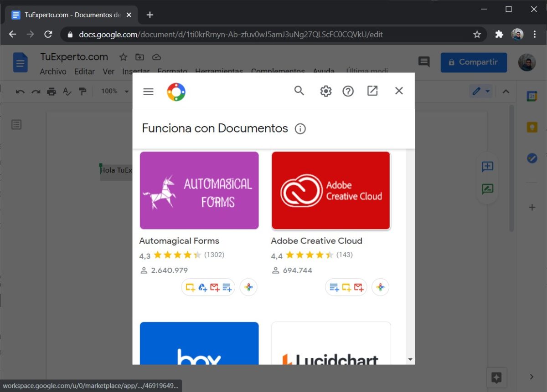Click the Adobe Creative Cloud title
This screenshot has height=392, width=547.
point(316,241)
